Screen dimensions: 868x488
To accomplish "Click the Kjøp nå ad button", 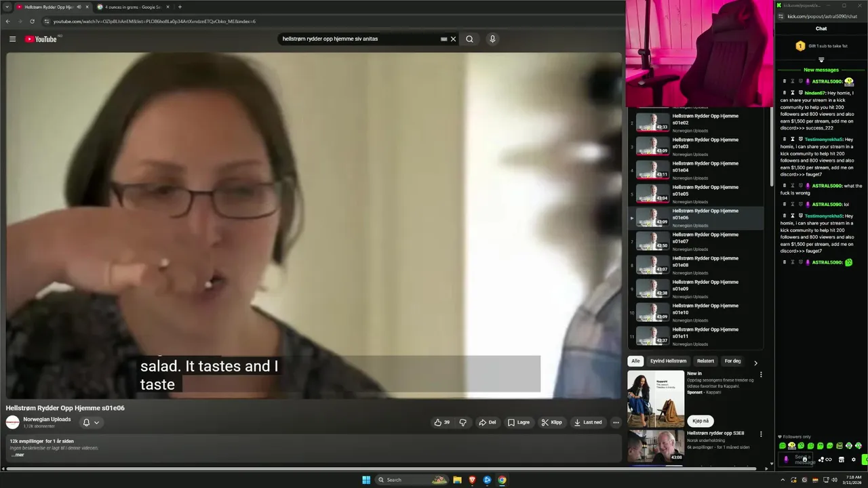I will click(x=701, y=421).
